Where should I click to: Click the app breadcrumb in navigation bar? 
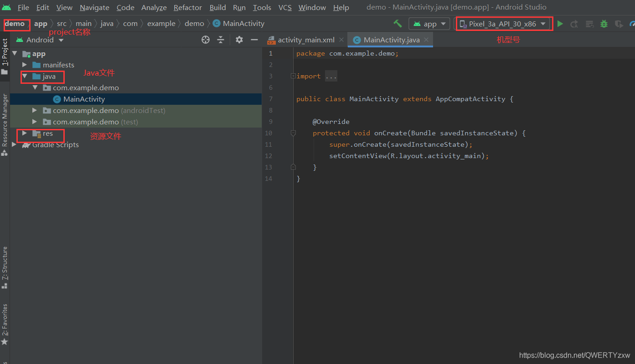(x=41, y=24)
